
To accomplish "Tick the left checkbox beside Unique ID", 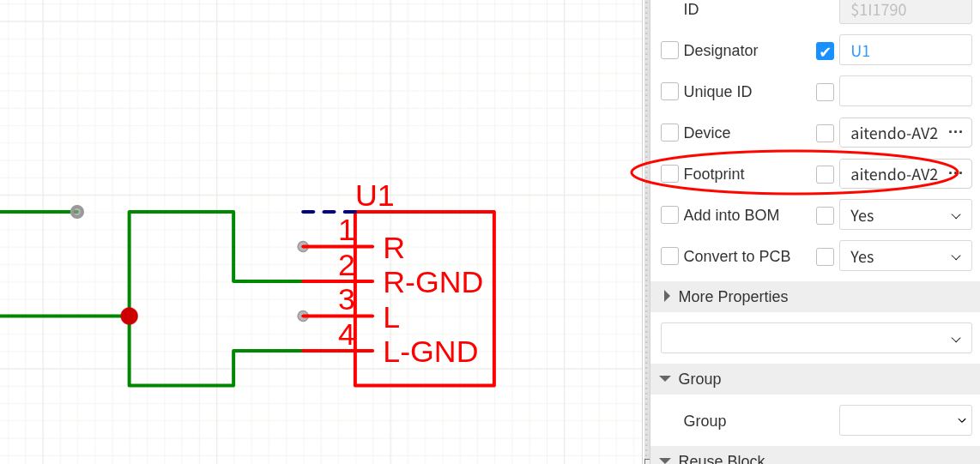I will pos(669,92).
